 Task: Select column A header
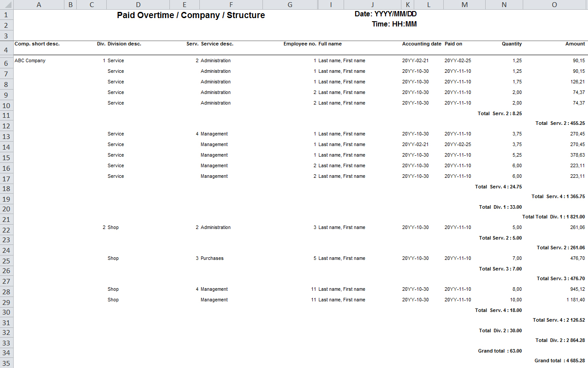tap(39, 5)
